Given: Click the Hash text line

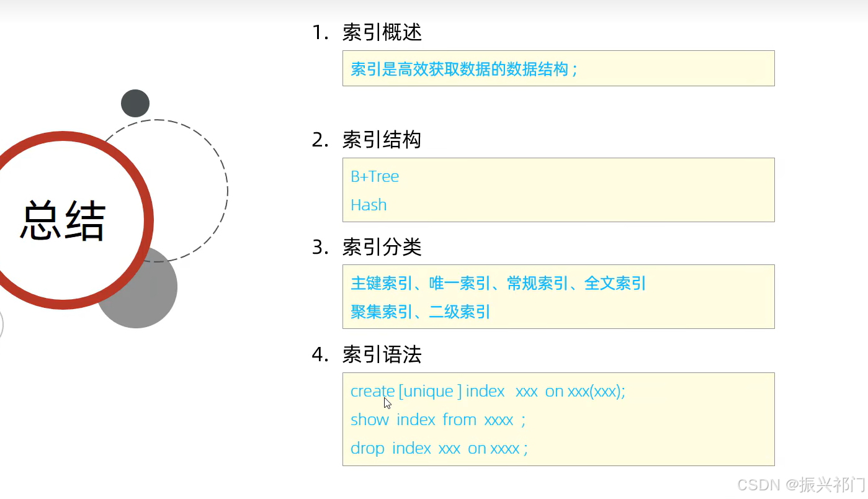Looking at the screenshot, I should tap(369, 205).
